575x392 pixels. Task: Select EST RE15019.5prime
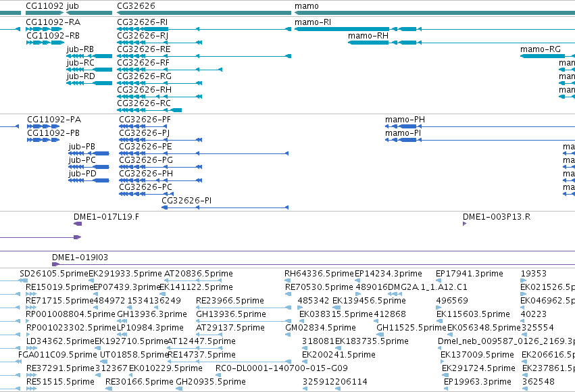(x=59, y=287)
